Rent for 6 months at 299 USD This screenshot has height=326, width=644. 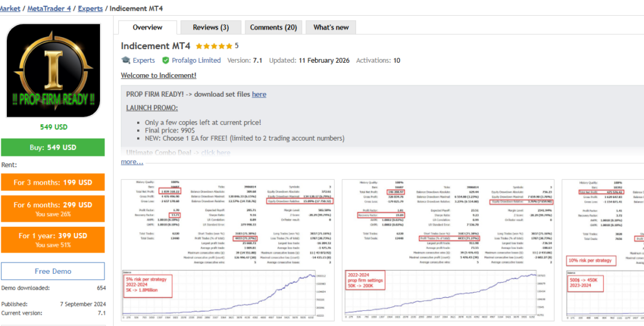pyautogui.click(x=53, y=208)
